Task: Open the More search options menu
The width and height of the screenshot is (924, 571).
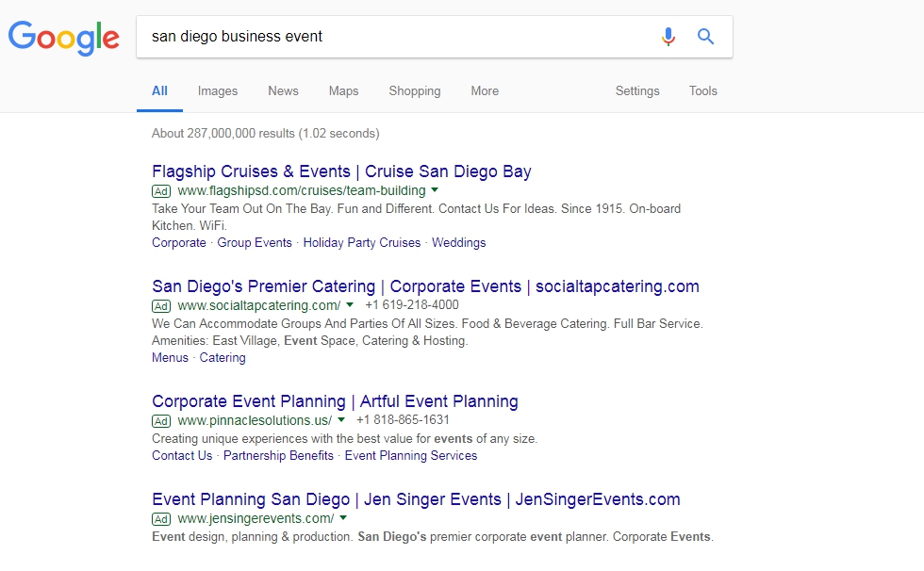Action: [x=485, y=90]
